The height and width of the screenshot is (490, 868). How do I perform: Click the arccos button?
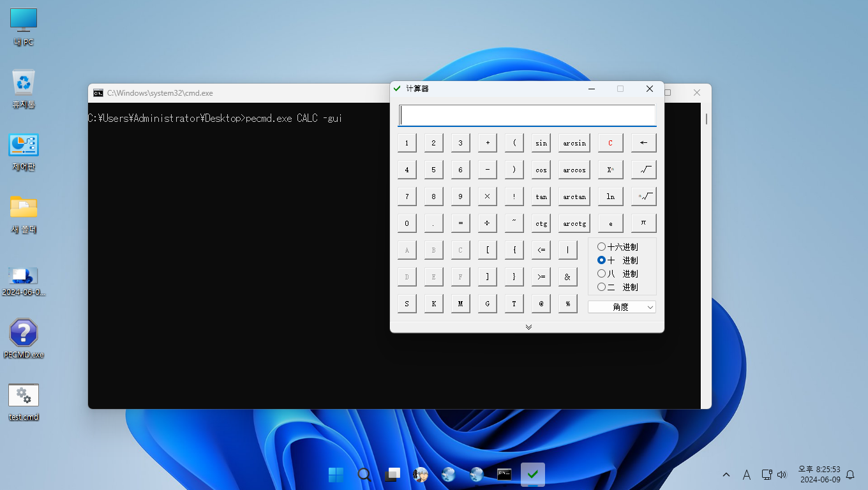click(x=574, y=170)
